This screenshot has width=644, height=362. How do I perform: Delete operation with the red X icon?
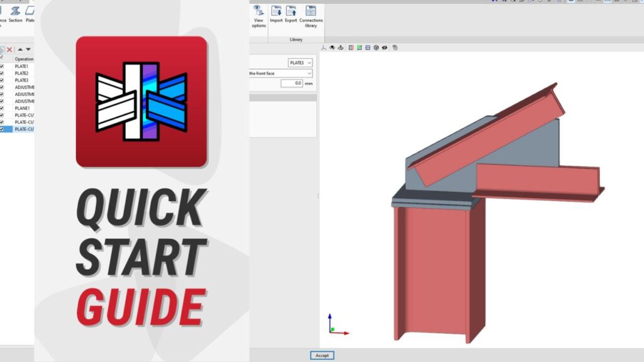[x=9, y=49]
